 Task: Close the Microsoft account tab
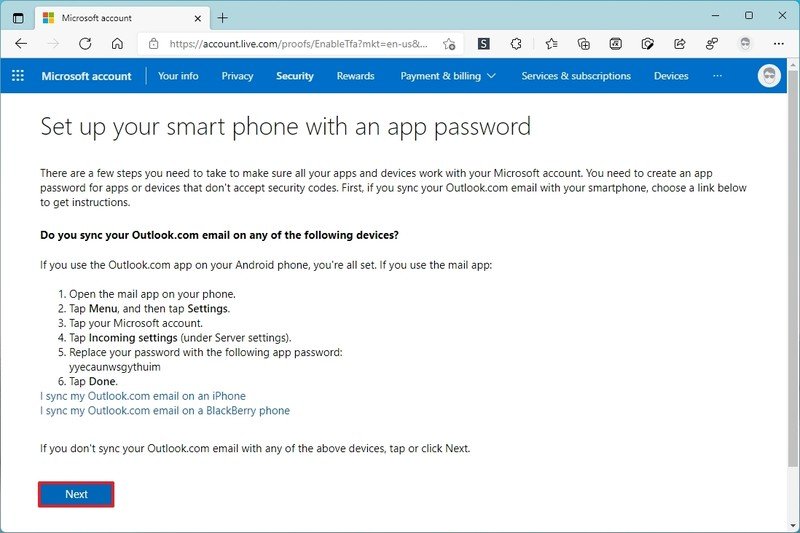tap(198, 18)
